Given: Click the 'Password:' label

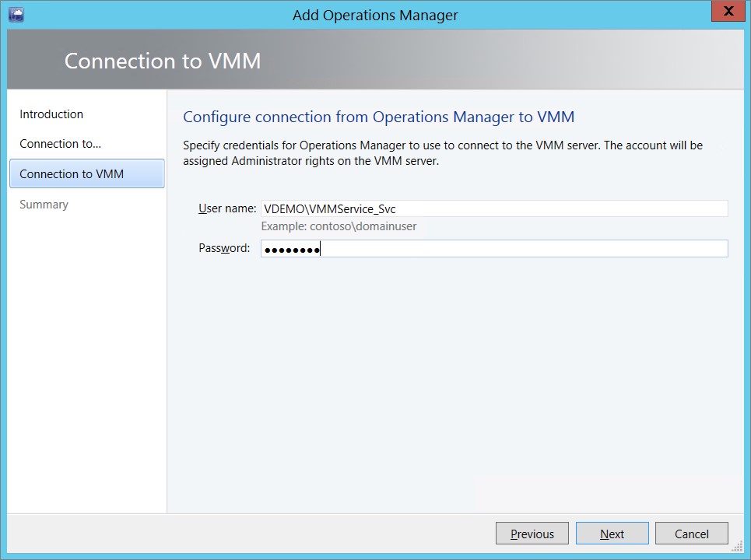Looking at the screenshot, I should coord(224,248).
